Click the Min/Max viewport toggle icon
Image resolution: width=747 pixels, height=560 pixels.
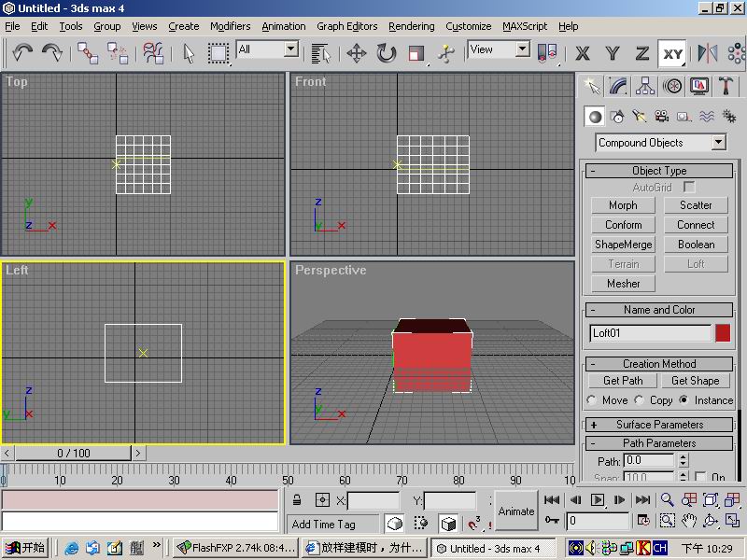click(732, 520)
